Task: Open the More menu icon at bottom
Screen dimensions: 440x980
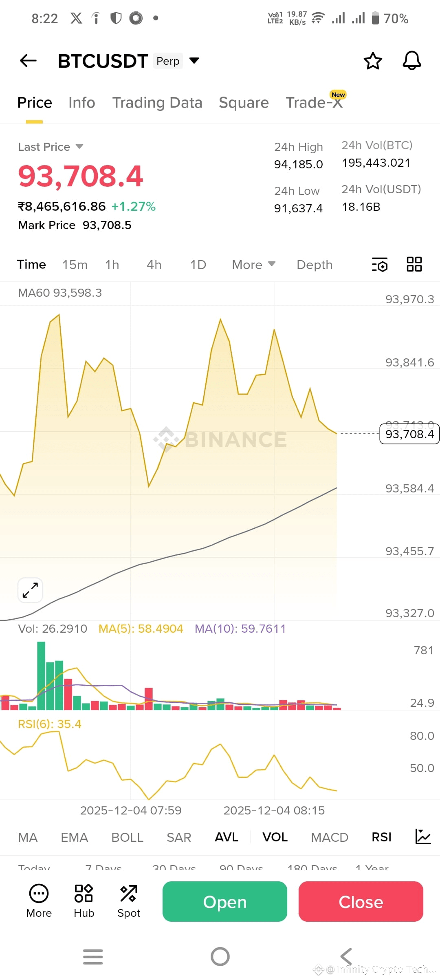Action: tap(39, 901)
